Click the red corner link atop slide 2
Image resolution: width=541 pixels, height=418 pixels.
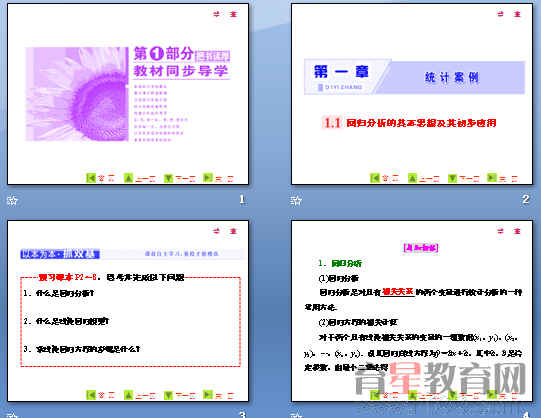(x=509, y=14)
